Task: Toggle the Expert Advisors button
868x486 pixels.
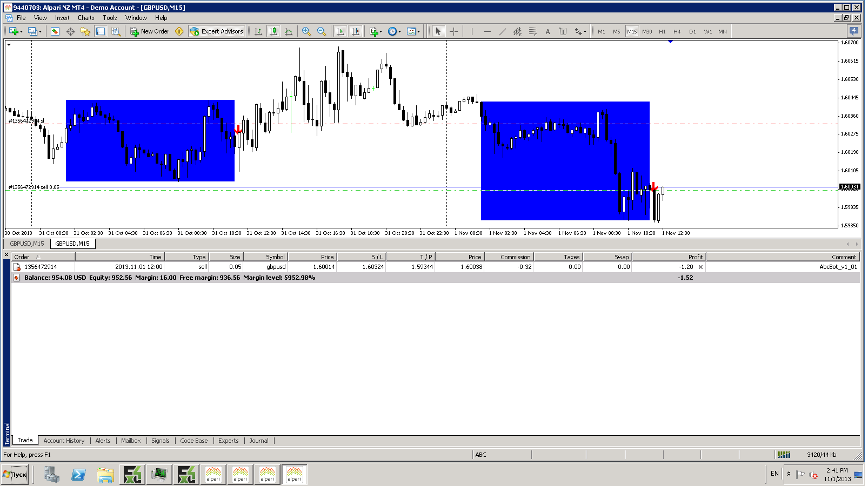Action: point(217,31)
